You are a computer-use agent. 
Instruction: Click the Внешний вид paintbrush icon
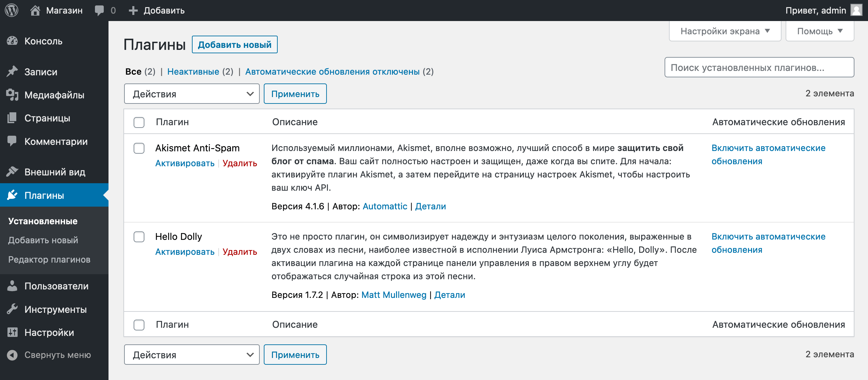click(12, 172)
